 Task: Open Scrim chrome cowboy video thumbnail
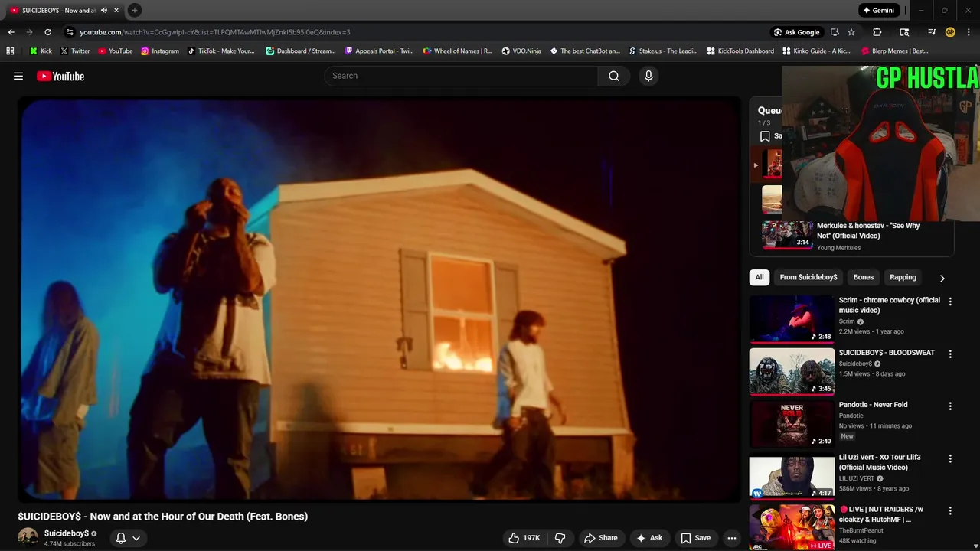pyautogui.click(x=792, y=319)
